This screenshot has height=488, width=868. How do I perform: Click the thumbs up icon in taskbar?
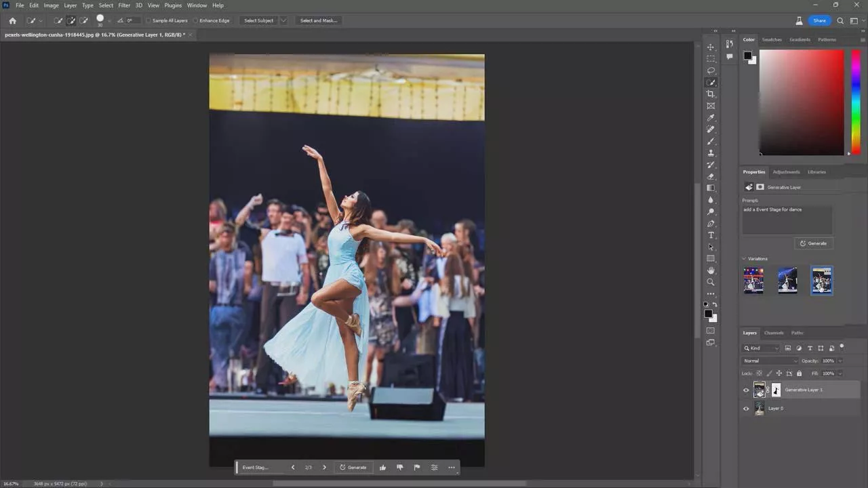[x=382, y=467]
